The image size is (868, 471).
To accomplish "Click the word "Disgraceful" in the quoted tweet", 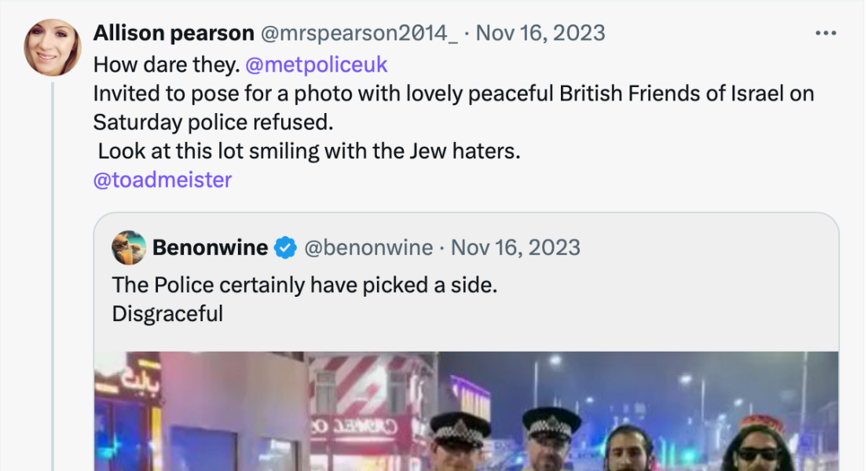I will click(x=167, y=314).
